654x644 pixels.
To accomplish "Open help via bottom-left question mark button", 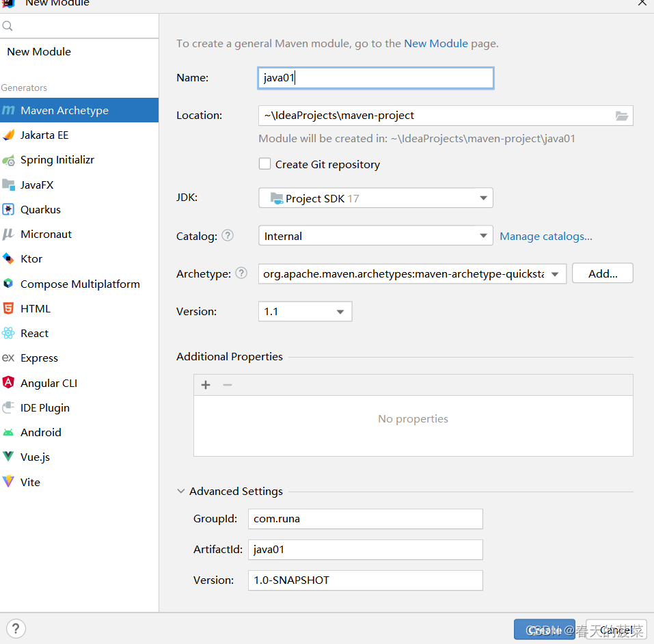I will coord(16,628).
